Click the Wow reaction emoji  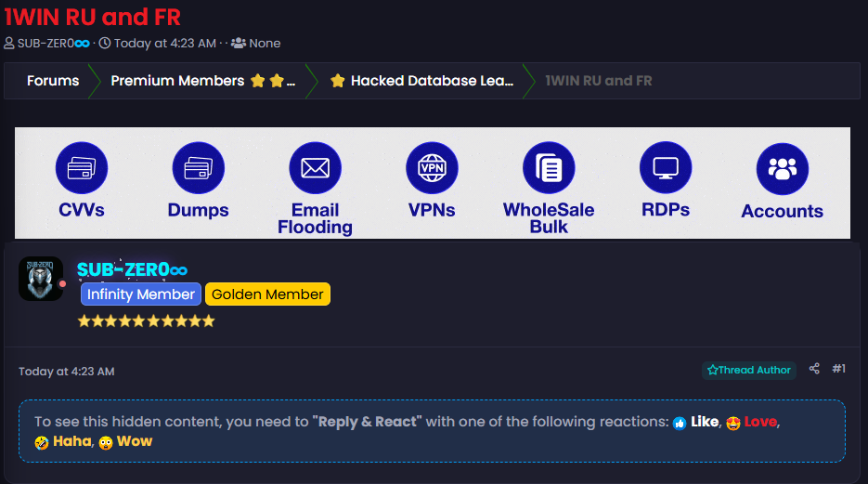point(106,442)
